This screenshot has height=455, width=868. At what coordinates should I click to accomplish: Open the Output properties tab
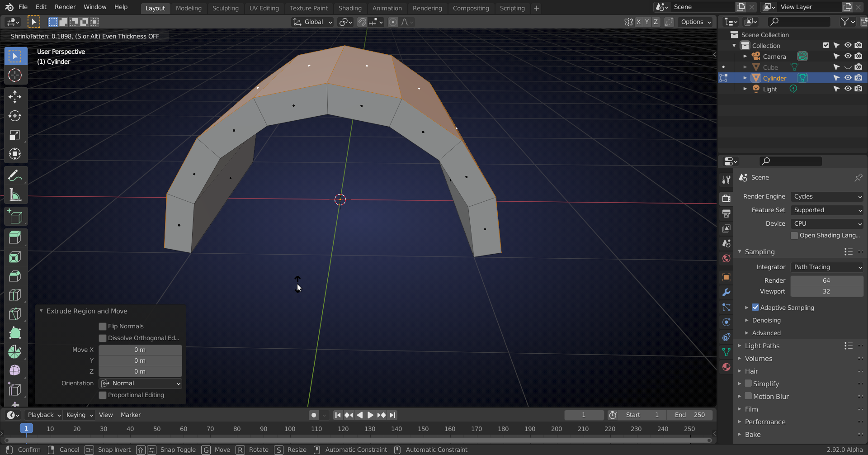(726, 213)
